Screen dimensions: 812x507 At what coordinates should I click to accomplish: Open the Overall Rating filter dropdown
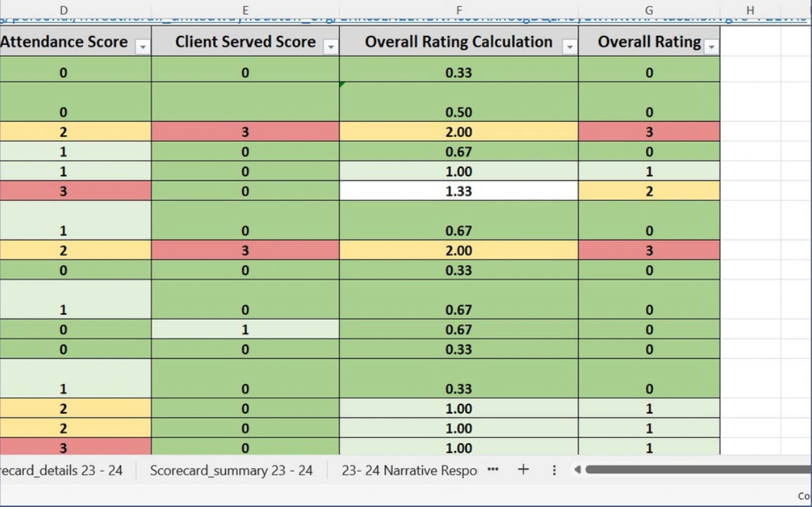(x=711, y=47)
